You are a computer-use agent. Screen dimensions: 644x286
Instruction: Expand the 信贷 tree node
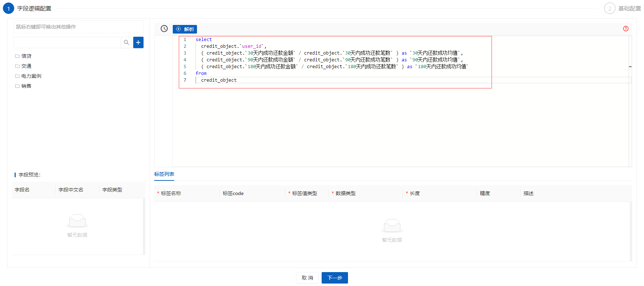click(26, 56)
